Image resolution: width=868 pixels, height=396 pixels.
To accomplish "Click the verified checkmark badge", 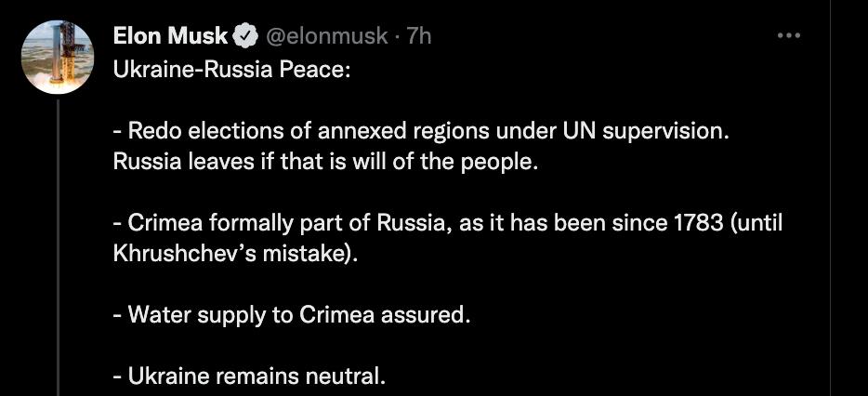I will pos(246,36).
